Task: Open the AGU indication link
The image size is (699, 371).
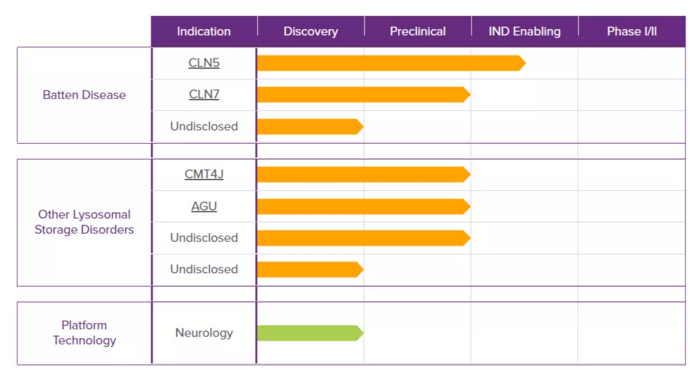Action: point(204,206)
